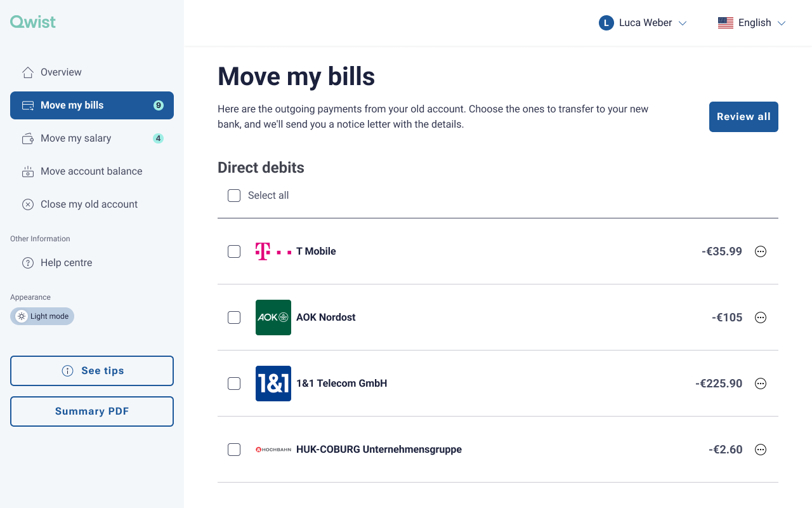Click the -€35.99 amount
This screenshot has width=812, height=508.
point(722,251)
